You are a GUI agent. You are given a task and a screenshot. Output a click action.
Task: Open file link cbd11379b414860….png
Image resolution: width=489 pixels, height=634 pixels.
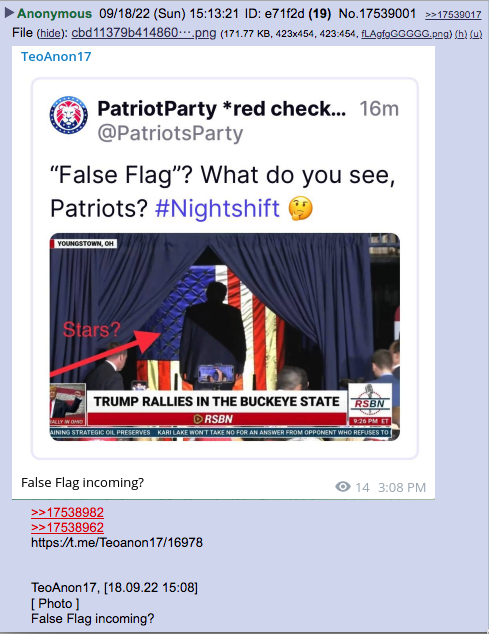pyautogui.click(x=144, y=32)
